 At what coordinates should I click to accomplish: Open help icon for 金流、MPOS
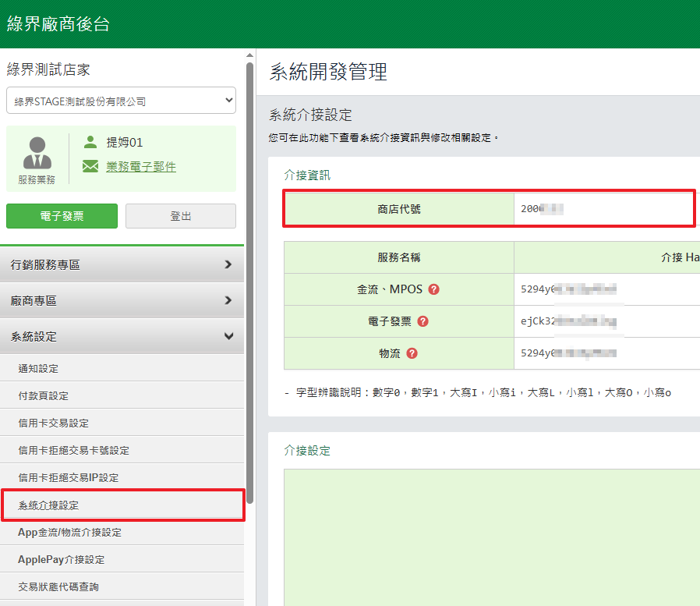(x=433, y=289)
